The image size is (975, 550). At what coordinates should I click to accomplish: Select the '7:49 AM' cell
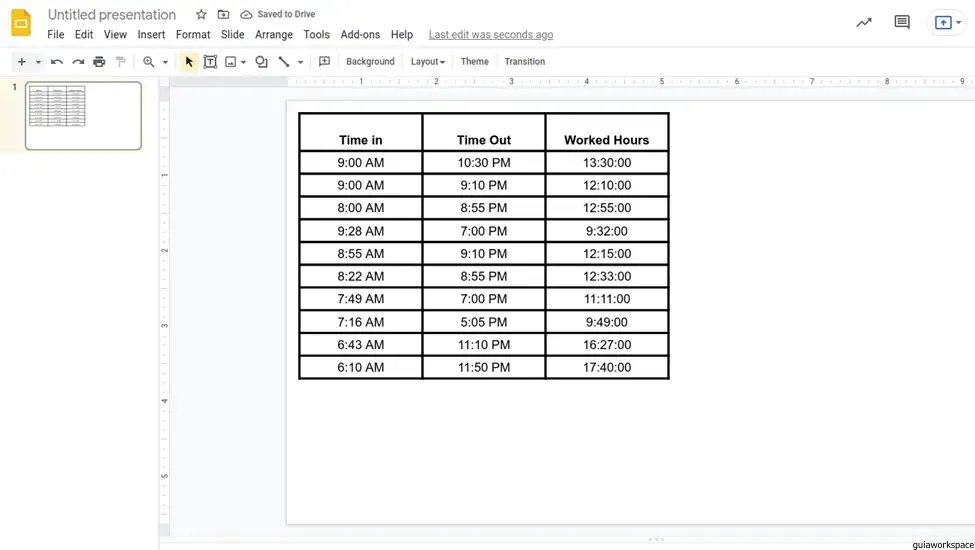point(361,299)
